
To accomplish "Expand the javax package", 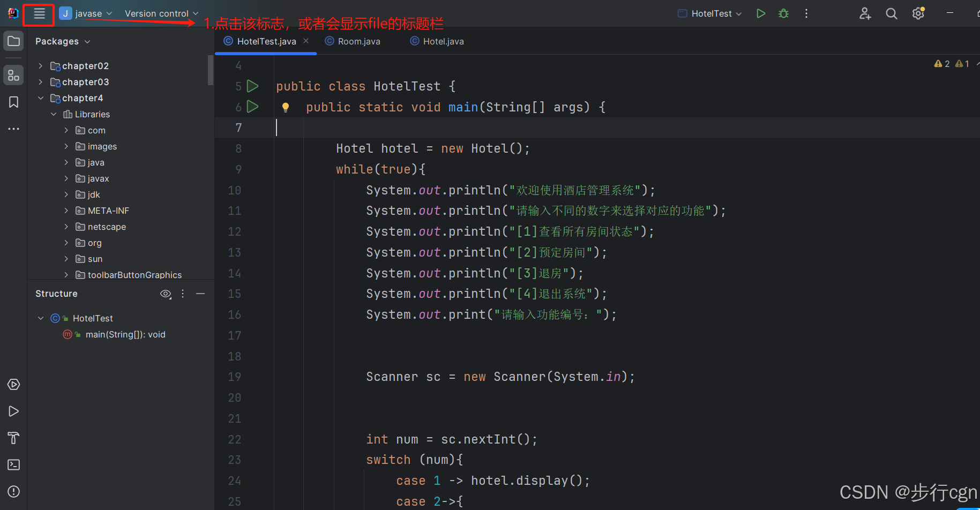I will click(66, 178).
